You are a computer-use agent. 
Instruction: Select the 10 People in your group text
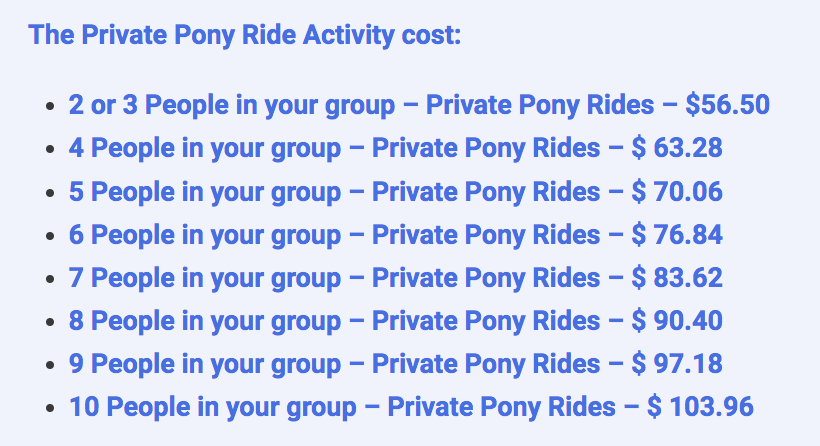point(212,407)
